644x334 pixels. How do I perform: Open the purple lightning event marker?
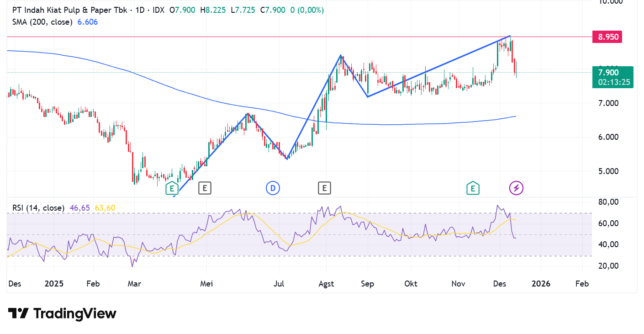[x=516, y=188]
